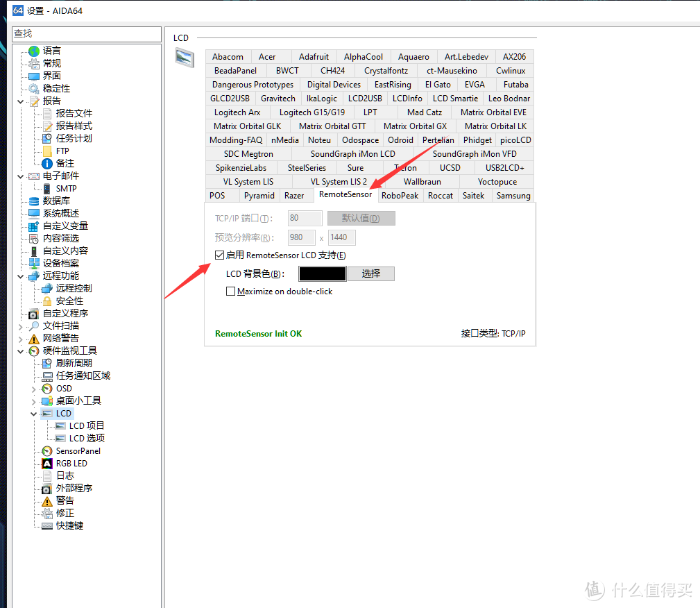Click the 查找 search field
This screenshot has width=700, height=608.
87,34
